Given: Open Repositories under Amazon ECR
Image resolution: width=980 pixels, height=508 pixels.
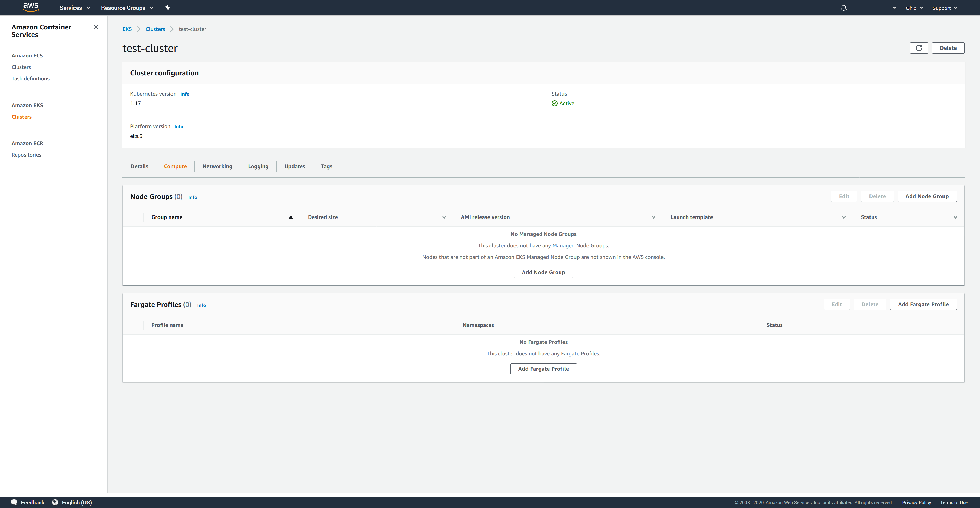Looking at the screenshot, I should (x=26, y=155).
